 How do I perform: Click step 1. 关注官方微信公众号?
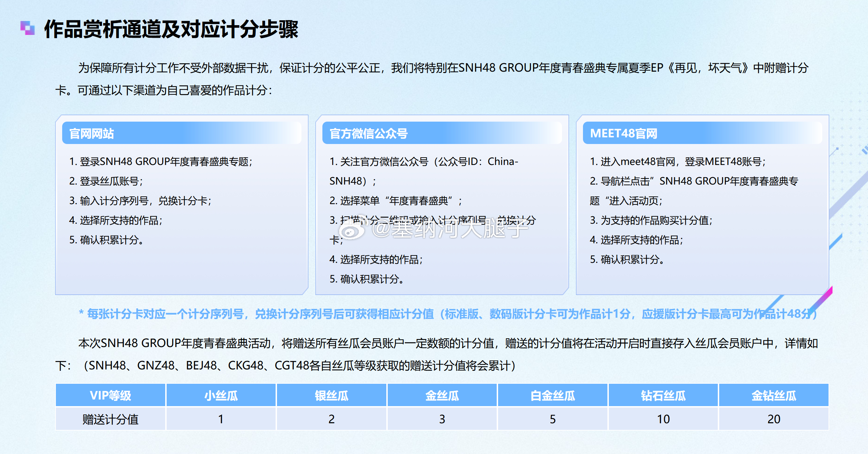pyautogui.click(x=424, y=171)
